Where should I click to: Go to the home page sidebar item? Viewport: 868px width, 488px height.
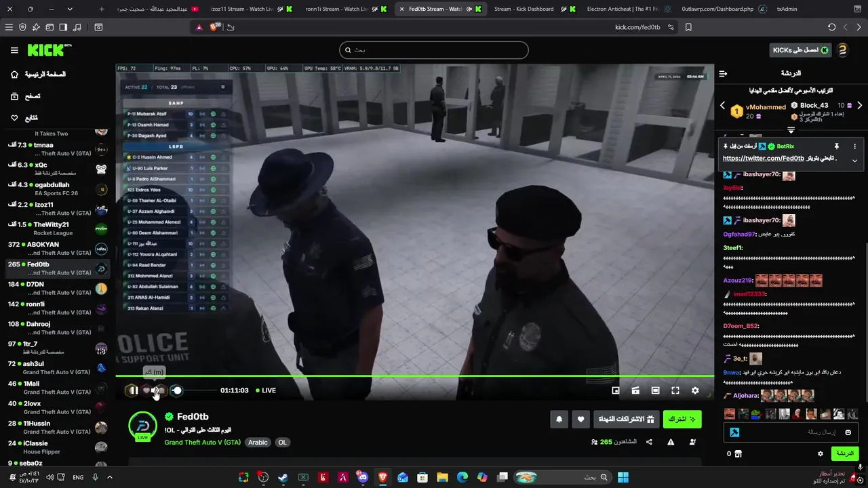(38, 74)
